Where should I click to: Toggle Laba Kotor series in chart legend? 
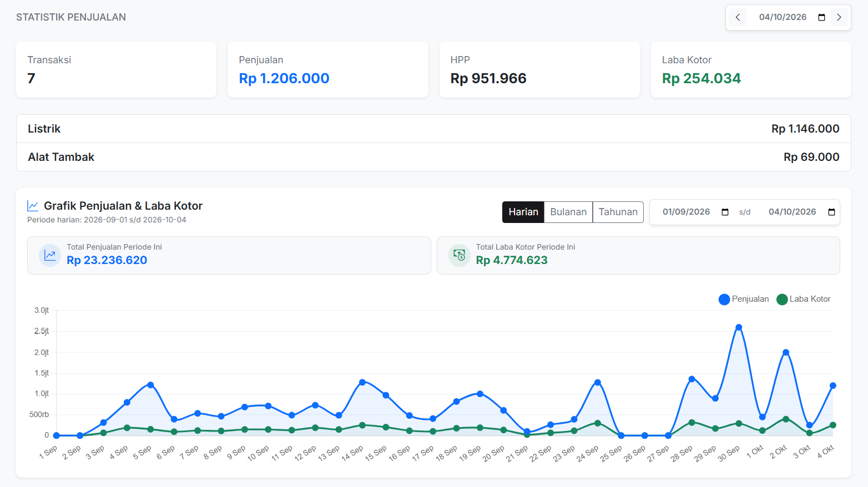coord(804,299)
